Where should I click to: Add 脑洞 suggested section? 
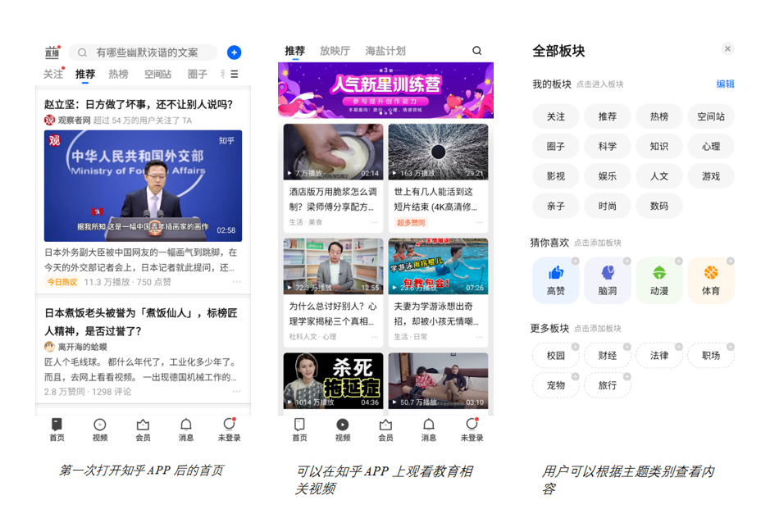tap(608, 281)
